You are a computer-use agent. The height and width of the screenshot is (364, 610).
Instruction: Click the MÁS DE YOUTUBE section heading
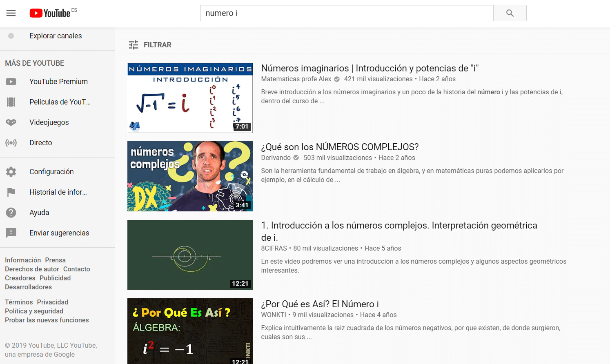click(x=35, y=63)
